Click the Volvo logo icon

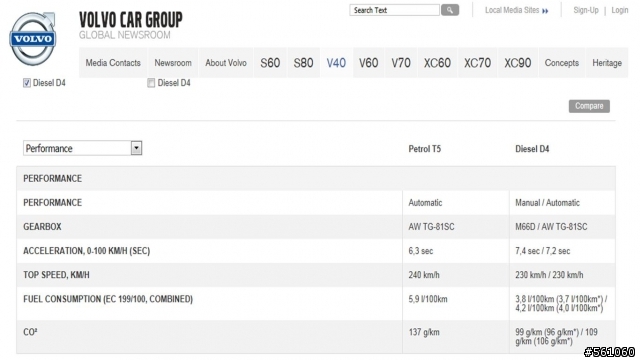pos(33,39)
